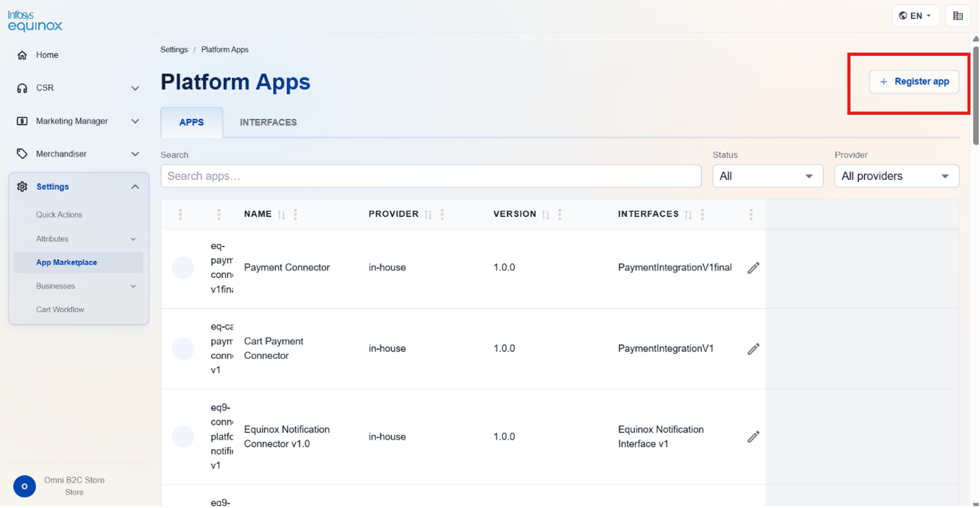Sort by PROVIDER column arrows

[x=428, y=215]
